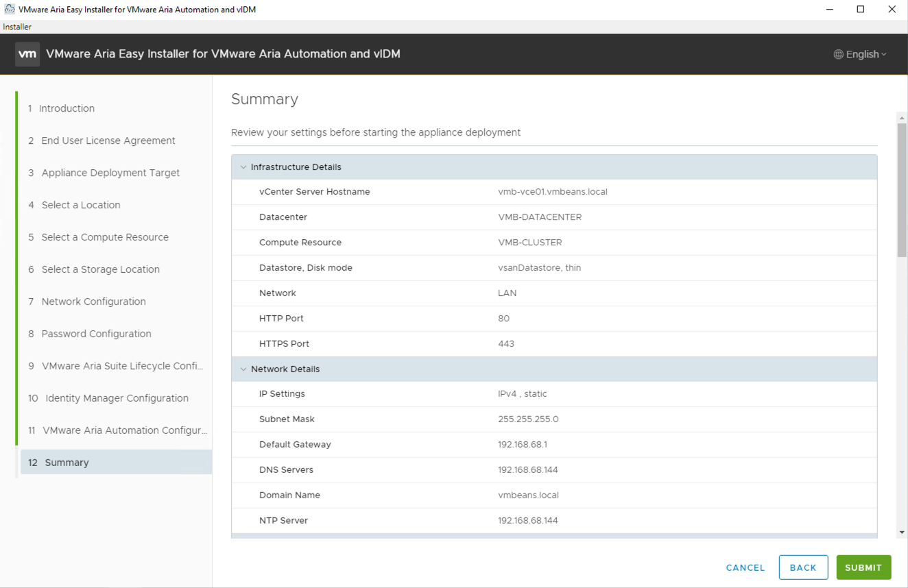Collapse the Infrastructure Details section

click(243, 167)
